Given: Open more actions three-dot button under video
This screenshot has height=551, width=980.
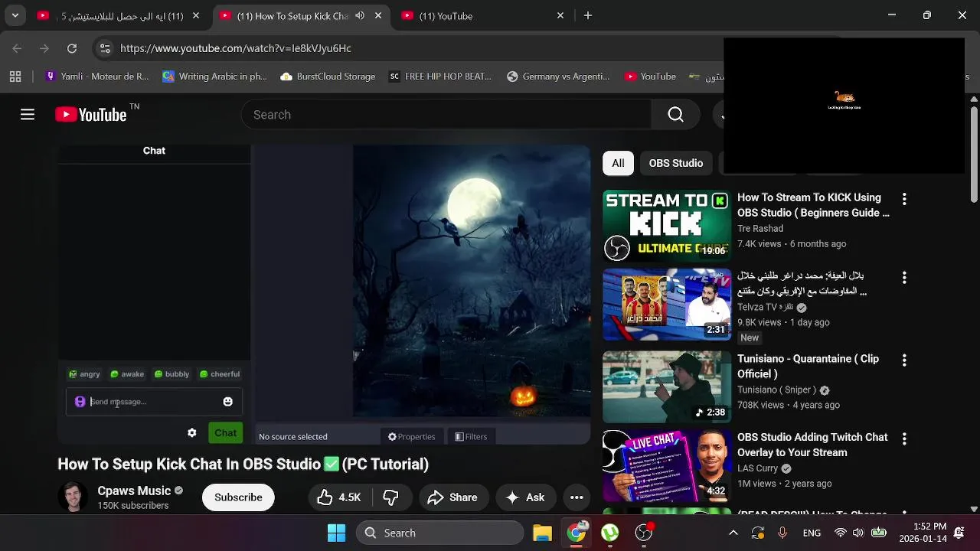Looking at the screenshot, I should click(x=577, y=497).
